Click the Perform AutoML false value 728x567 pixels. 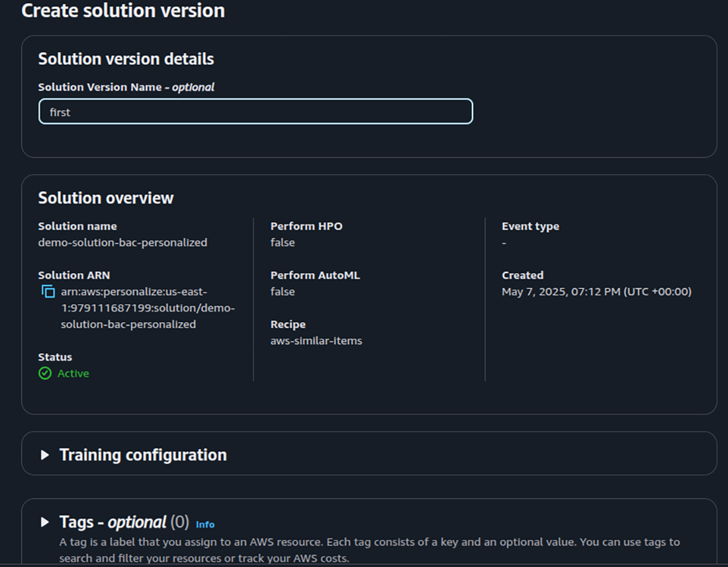tap(283, 291)
